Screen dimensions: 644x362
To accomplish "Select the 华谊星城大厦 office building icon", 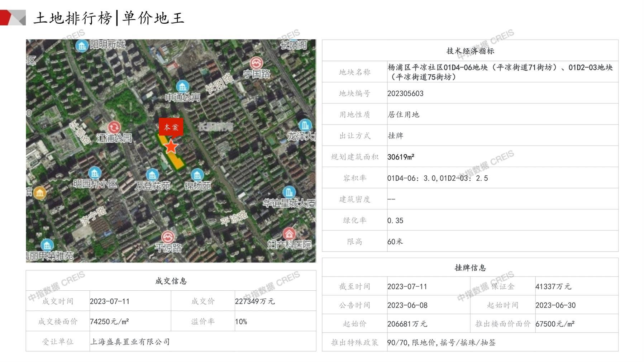I will [289, 192].
